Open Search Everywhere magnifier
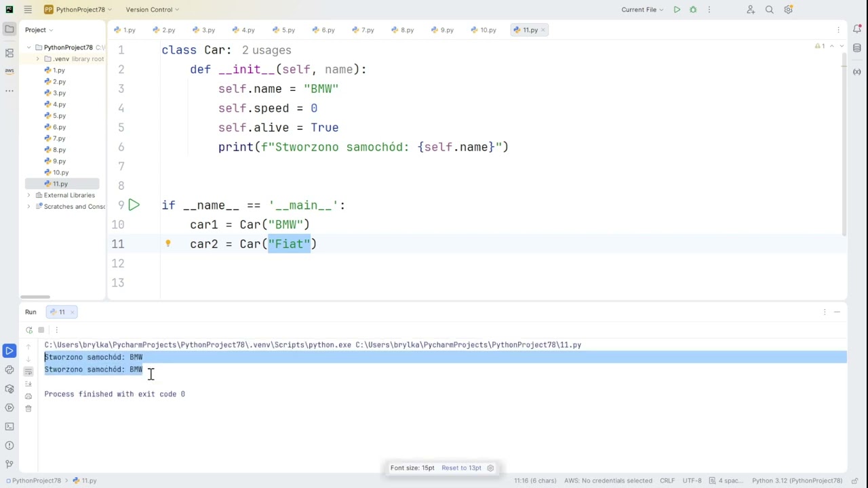The width and height of the screenshot is (868, 488). 770,9
